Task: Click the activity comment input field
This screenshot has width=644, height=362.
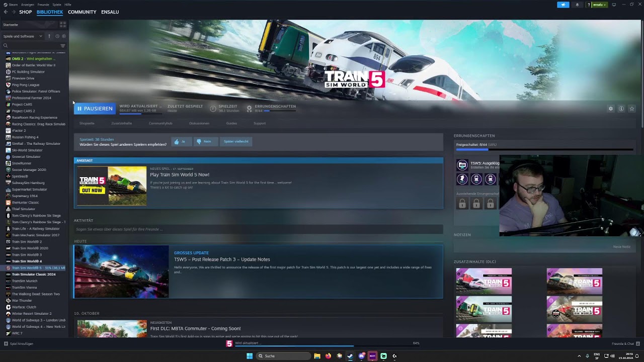Action: 258,229
